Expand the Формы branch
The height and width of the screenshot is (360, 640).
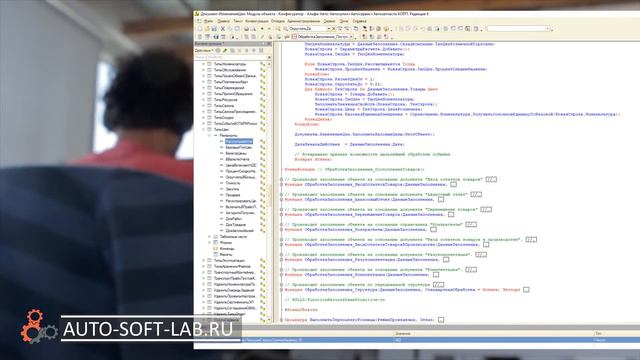click(210, 242)
